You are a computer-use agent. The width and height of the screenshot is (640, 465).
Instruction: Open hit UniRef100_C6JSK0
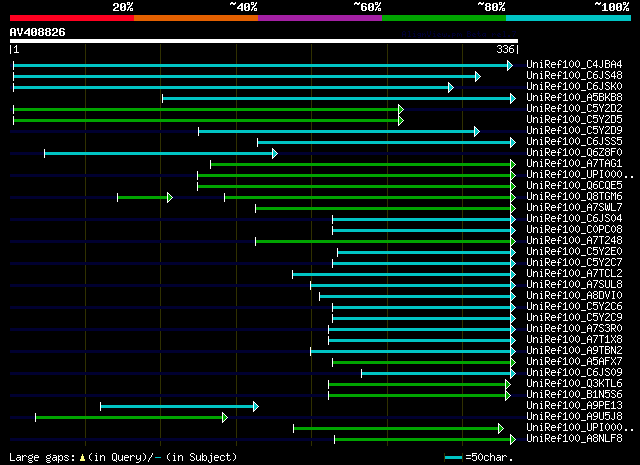(x=574, y=86)
